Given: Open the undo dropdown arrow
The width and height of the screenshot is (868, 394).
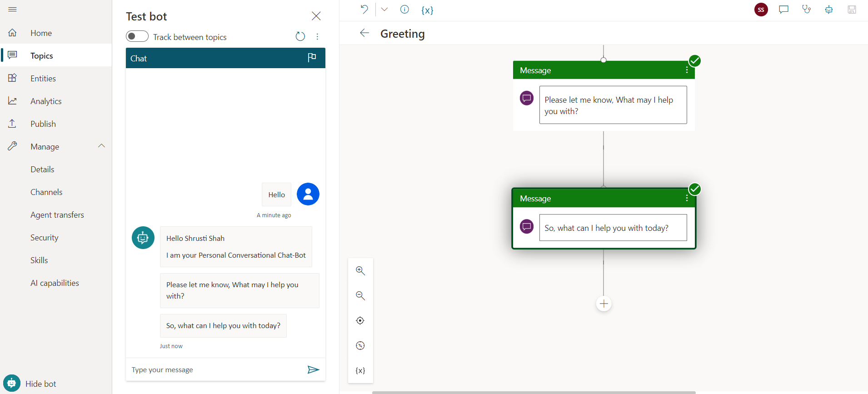Looking at the screenshot, I should 384,9.
